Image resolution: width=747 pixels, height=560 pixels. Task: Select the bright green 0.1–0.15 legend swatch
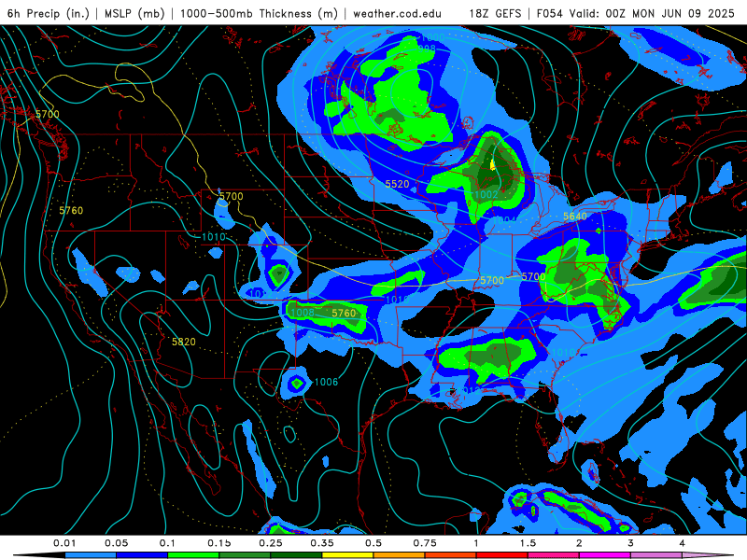coord(193,555)
